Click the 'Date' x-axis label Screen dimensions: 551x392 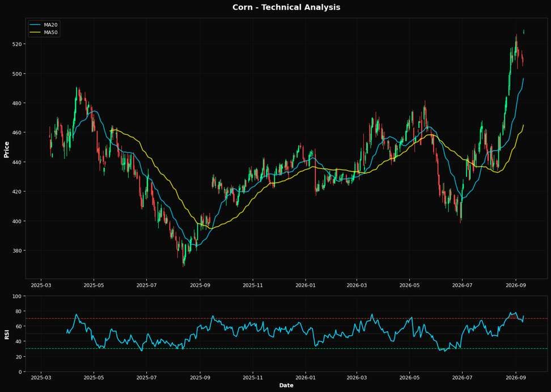tap(286, 385)
